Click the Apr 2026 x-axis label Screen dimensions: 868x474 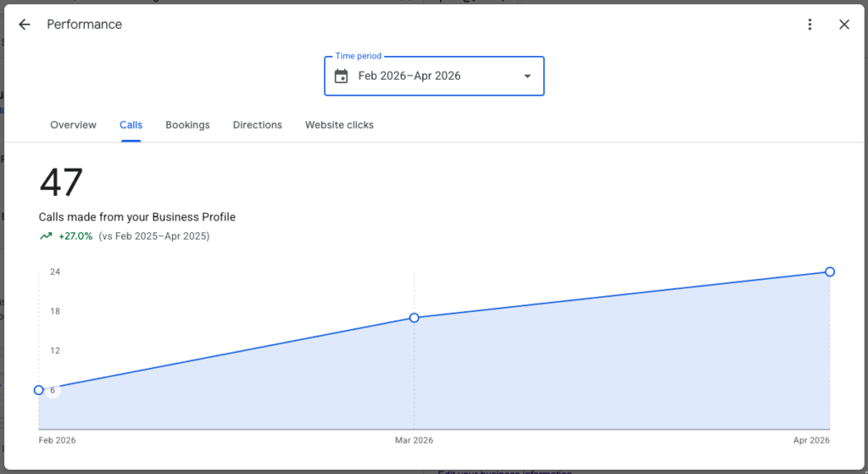[811, 440]
